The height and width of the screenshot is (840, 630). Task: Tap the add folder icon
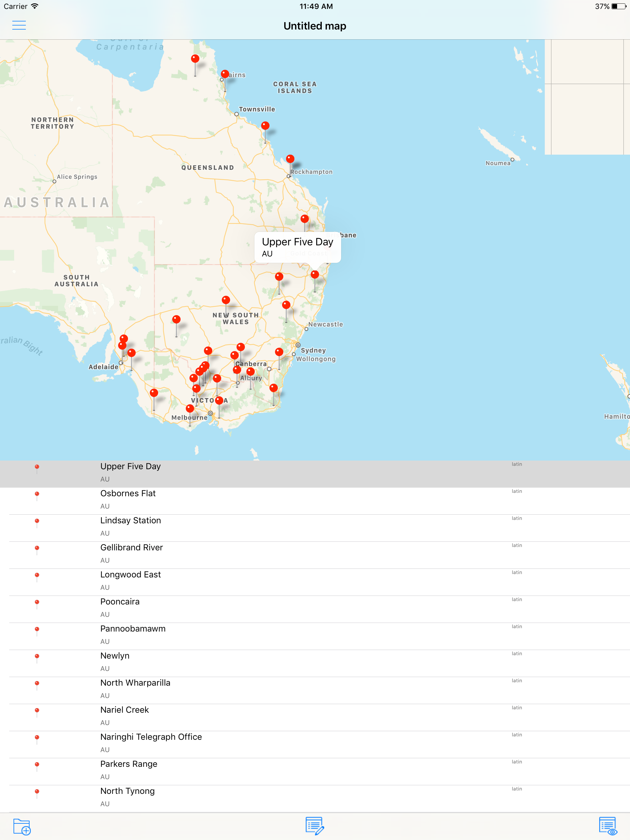tap(22, 826)
